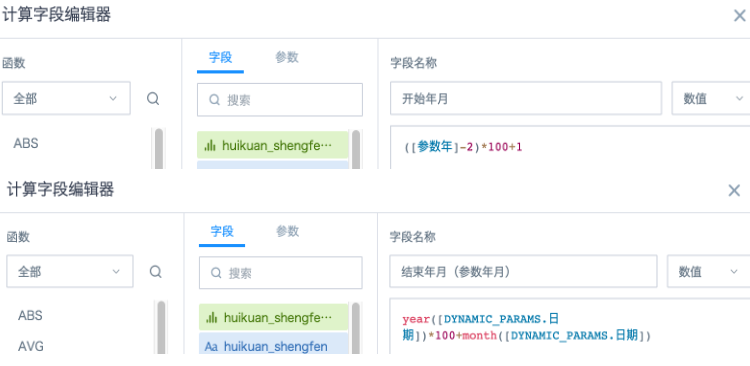
Task: Click the 开始年月 field name input
Action: 526,98
